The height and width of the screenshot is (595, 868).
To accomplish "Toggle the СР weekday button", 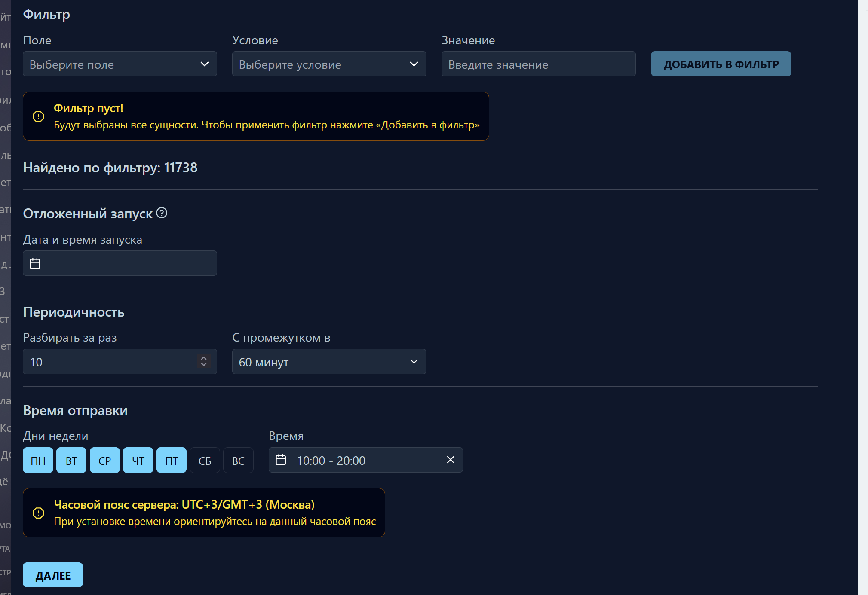I will pos(104,461).
